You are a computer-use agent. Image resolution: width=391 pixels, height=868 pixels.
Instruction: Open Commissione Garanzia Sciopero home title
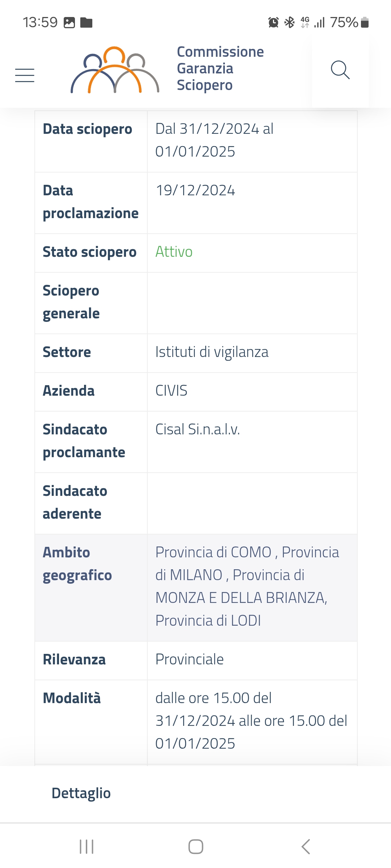[x=220, y=69]
